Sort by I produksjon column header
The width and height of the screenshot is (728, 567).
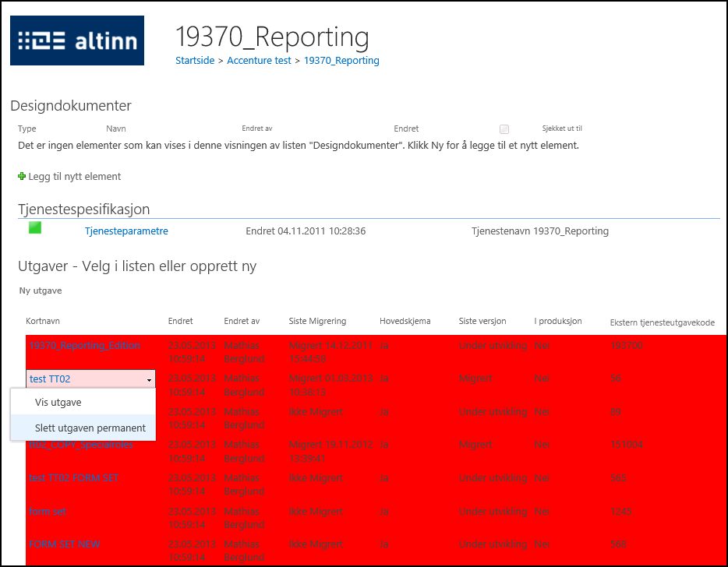click(x=557, y=321)
